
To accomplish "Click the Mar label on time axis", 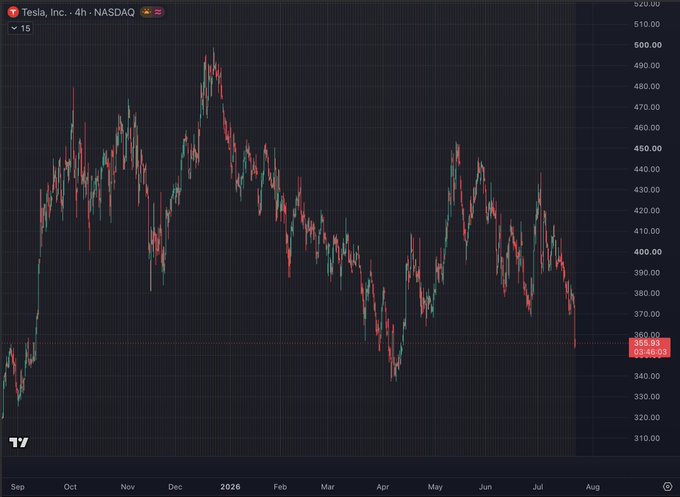I will pyautogui.click(x=327, y=487).
